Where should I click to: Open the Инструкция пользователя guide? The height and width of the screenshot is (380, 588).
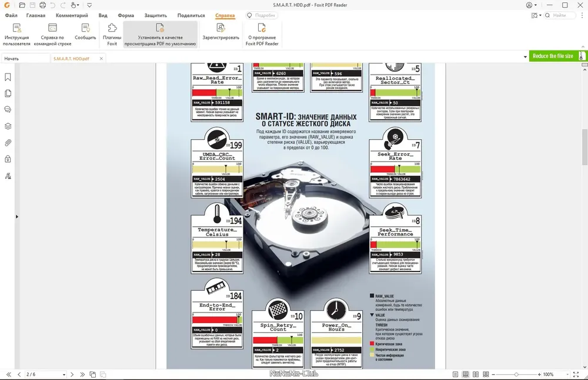[x=16, y=32]
